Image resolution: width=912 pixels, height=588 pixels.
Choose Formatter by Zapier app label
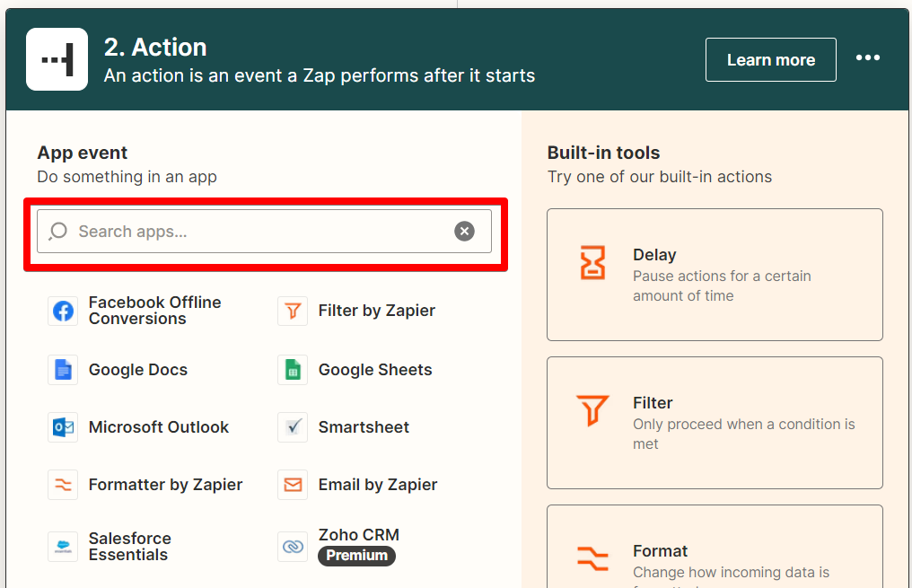point(165,485)
